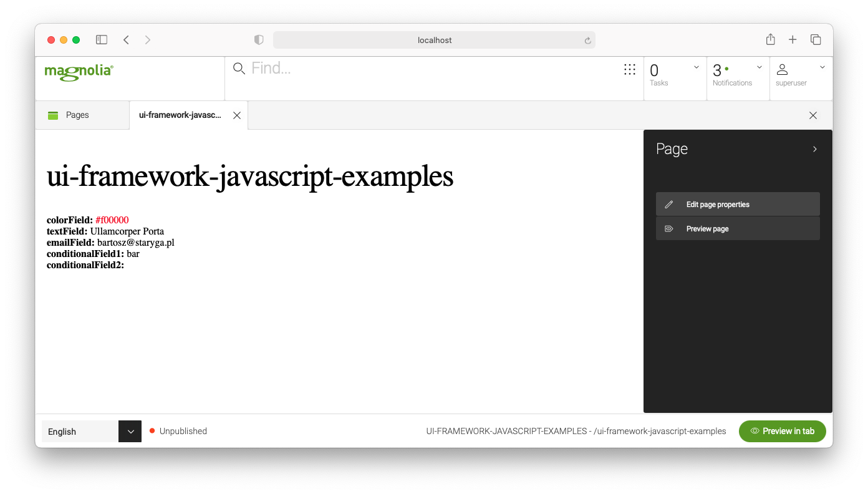This screenshot has height=494, width=868.
Task: Click the green Preview in tab button
Action: pos(782,431)
